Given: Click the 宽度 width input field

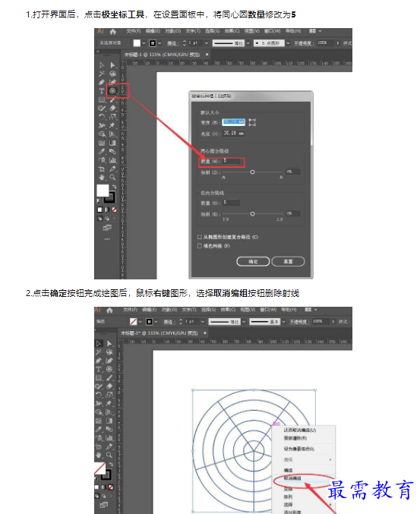Looking at the screenshot, I should tap(233, 122).
